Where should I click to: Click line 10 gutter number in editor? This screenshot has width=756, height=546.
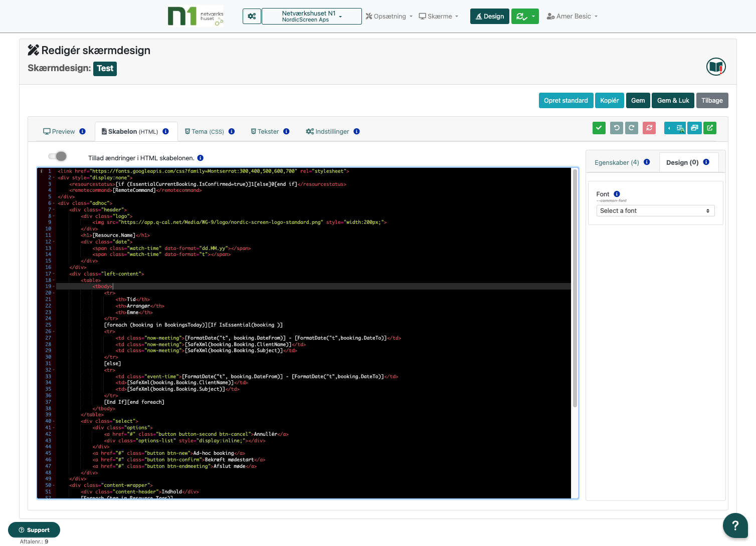[48, 229]
